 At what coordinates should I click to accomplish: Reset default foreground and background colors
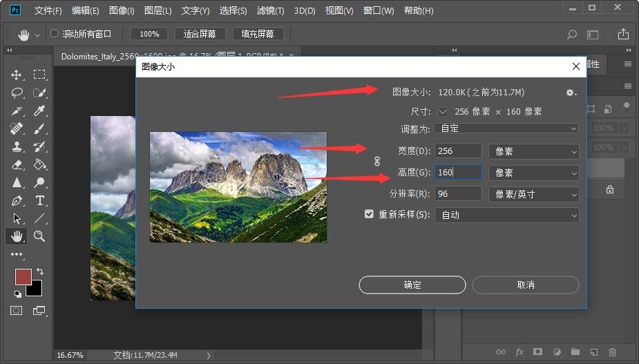click(x=17, y=294)
